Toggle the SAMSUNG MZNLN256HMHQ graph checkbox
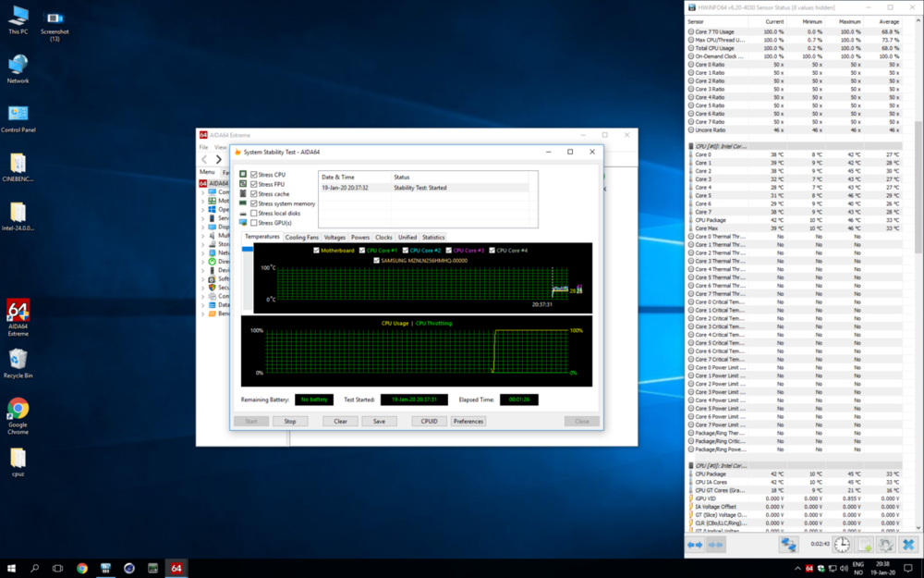 coord(377,260)
